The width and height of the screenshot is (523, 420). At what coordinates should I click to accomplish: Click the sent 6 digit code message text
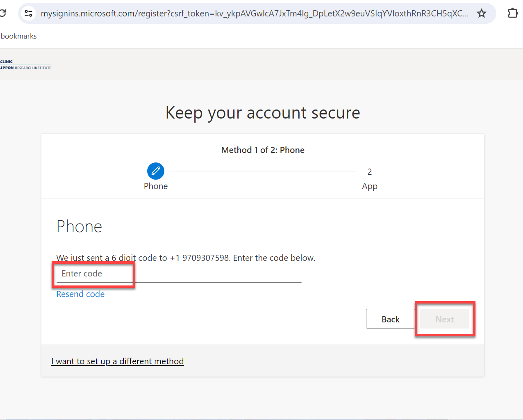pyautogui.click(x=186, y=258)
